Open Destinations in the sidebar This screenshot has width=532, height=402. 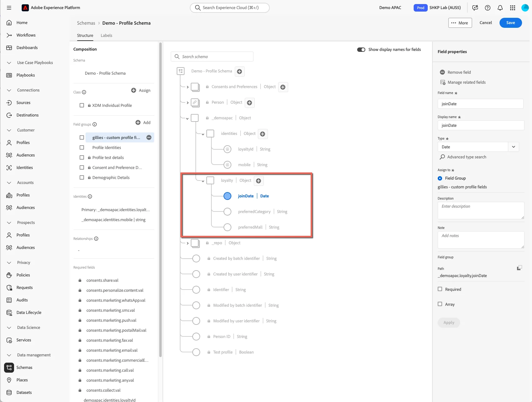coord(27,115)
